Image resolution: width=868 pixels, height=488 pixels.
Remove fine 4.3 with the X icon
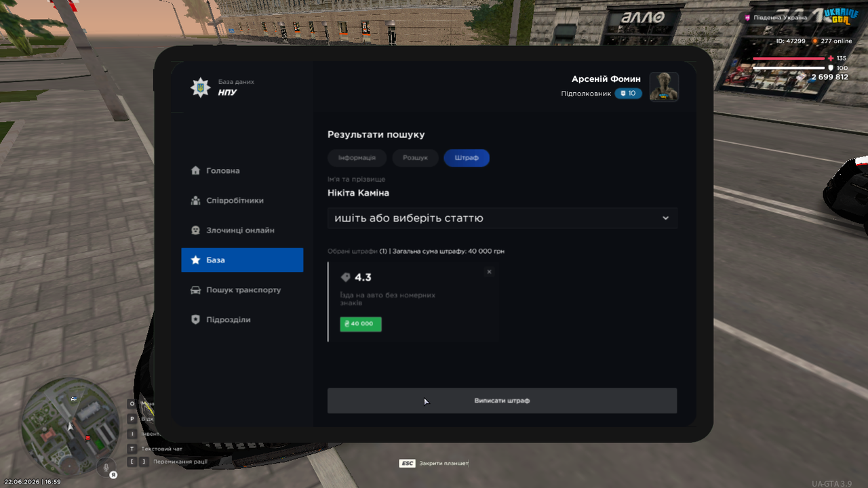coord(489,272)
